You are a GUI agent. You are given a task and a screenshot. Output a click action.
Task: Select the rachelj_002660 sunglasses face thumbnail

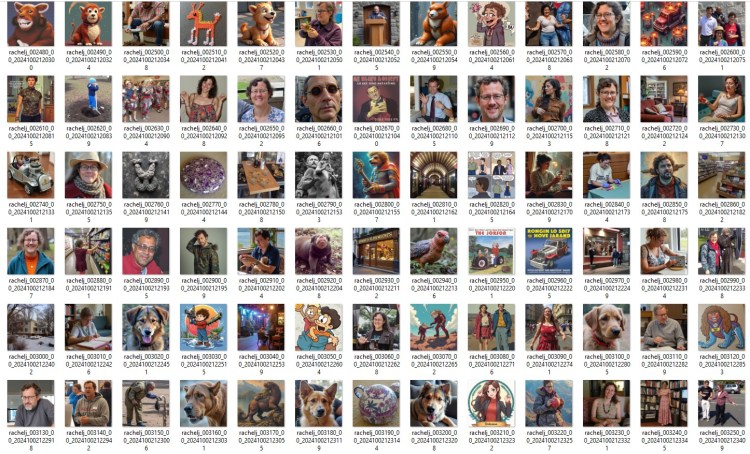(x=318, y=100)
